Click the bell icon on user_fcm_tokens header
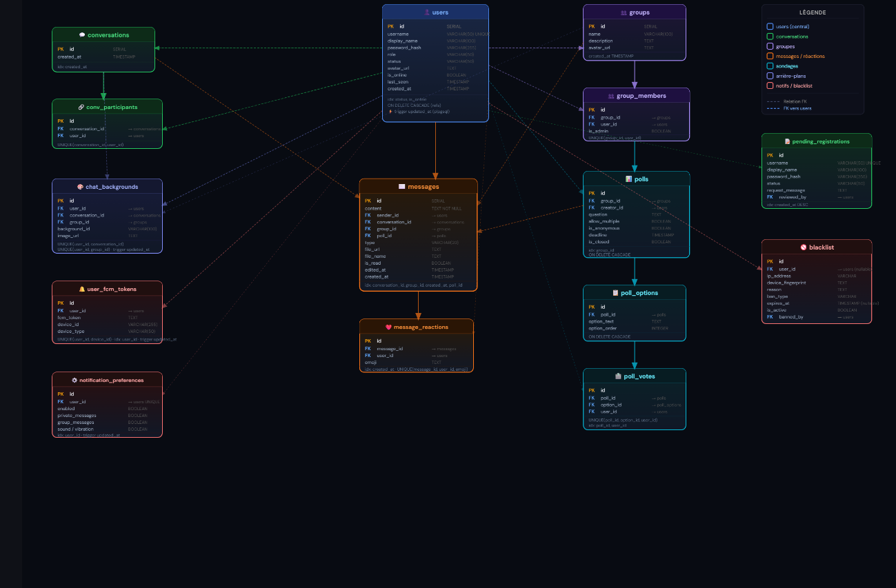 click(x=81, y=289)
